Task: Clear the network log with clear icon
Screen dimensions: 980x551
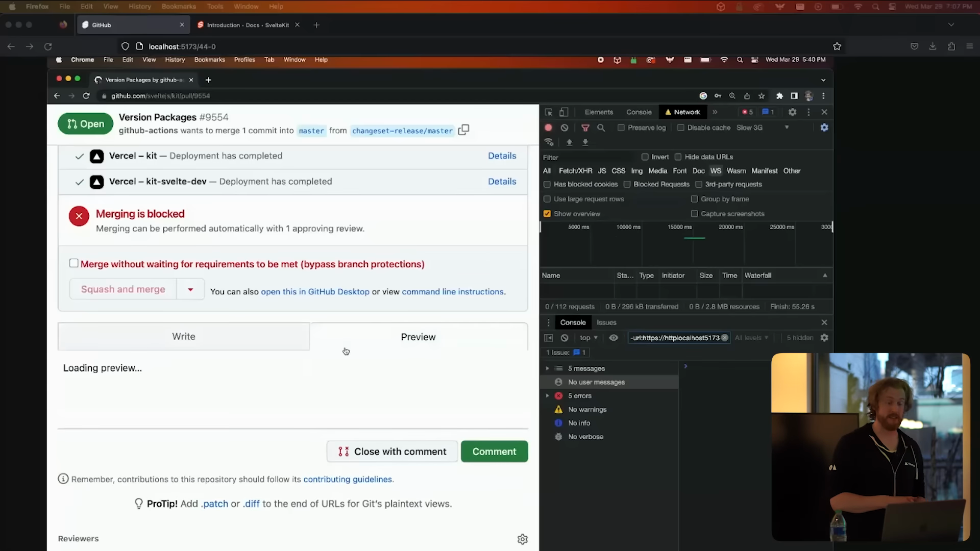Action: [x=565, y=128]
